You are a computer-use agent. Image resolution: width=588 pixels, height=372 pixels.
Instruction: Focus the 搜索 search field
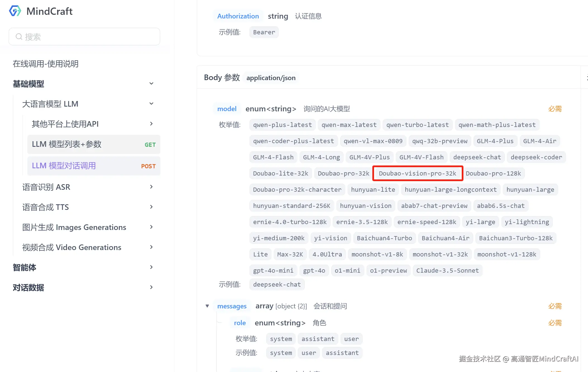(x=84, y=37)
